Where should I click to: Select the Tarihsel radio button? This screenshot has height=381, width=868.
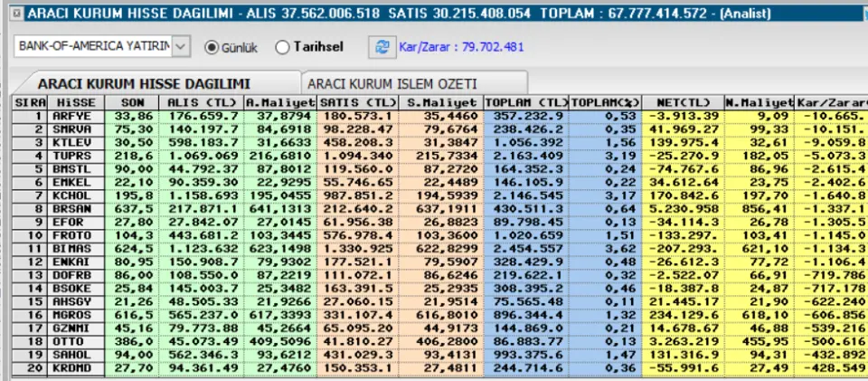pos(282,46)
